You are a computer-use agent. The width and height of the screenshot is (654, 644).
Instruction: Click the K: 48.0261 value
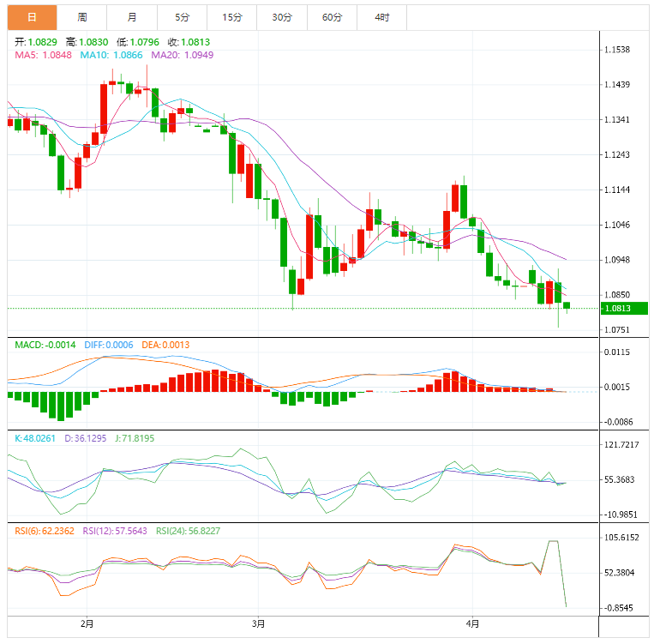pos(35,439)
